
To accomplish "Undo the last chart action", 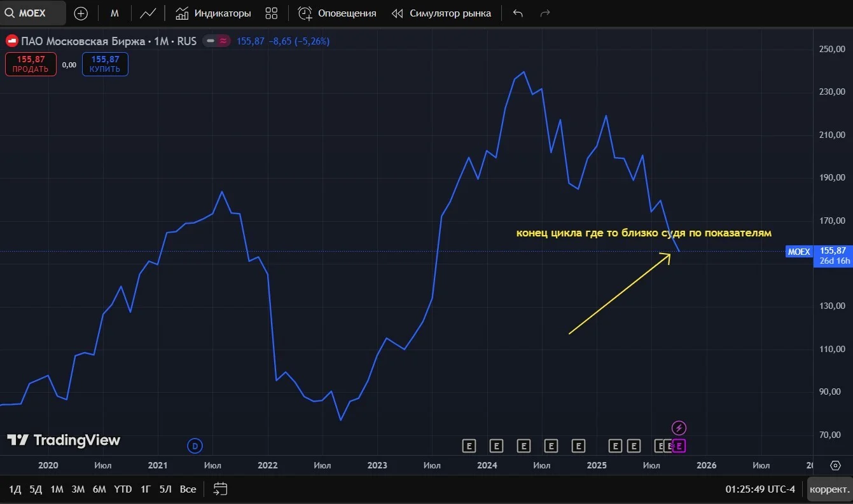I will tap(518, 13).
